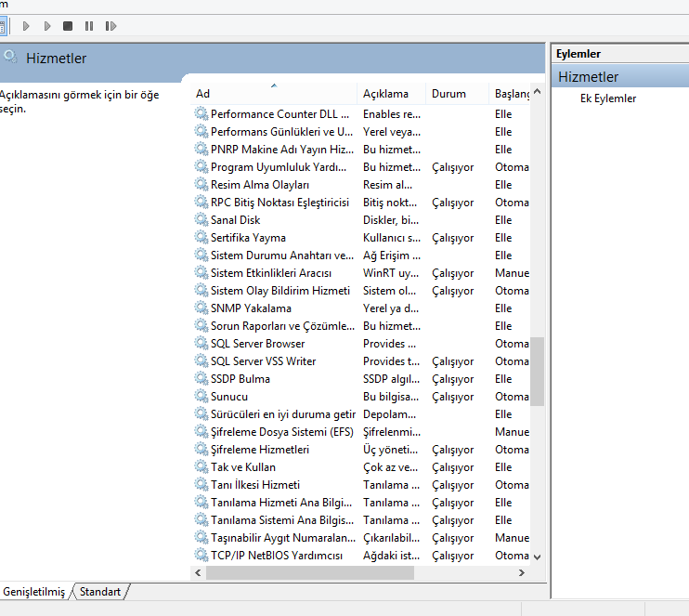Click the Pause service toolbar icon
The image size is (689, 616).
point(89,26)
